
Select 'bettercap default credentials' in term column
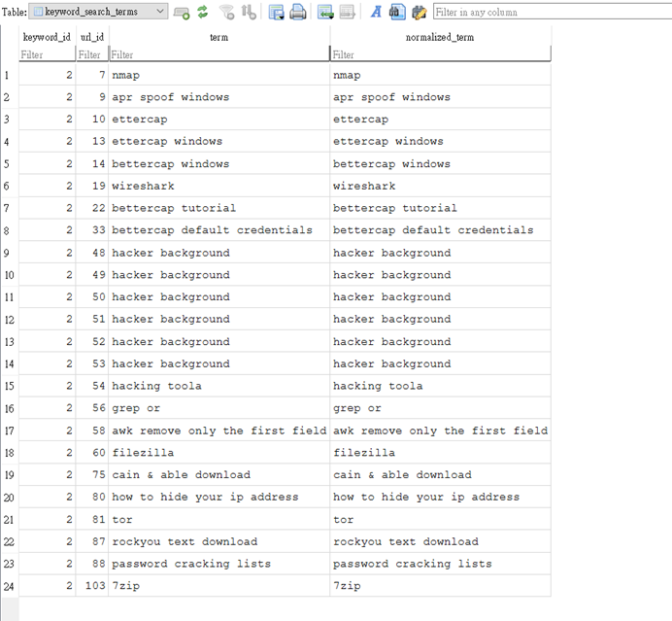coord(219,230)
